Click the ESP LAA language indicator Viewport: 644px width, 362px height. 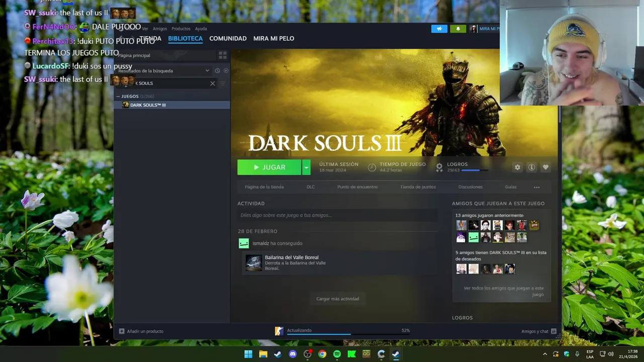(590, 354)
